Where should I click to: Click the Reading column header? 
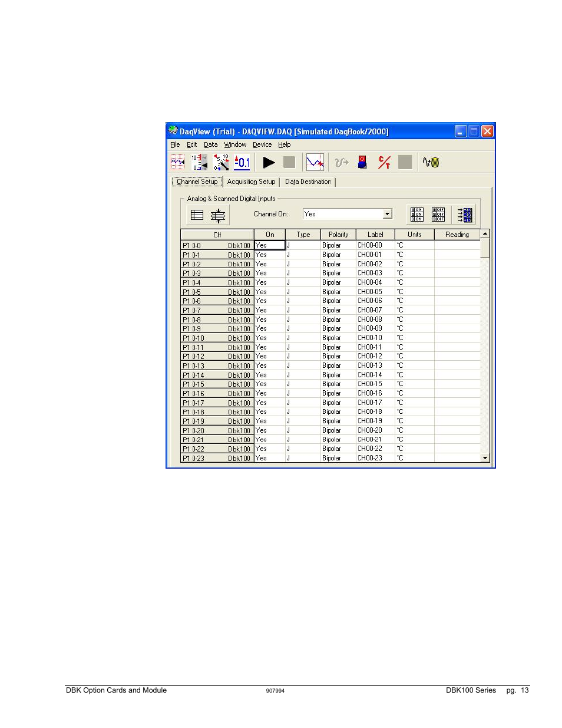click(457, 235)
